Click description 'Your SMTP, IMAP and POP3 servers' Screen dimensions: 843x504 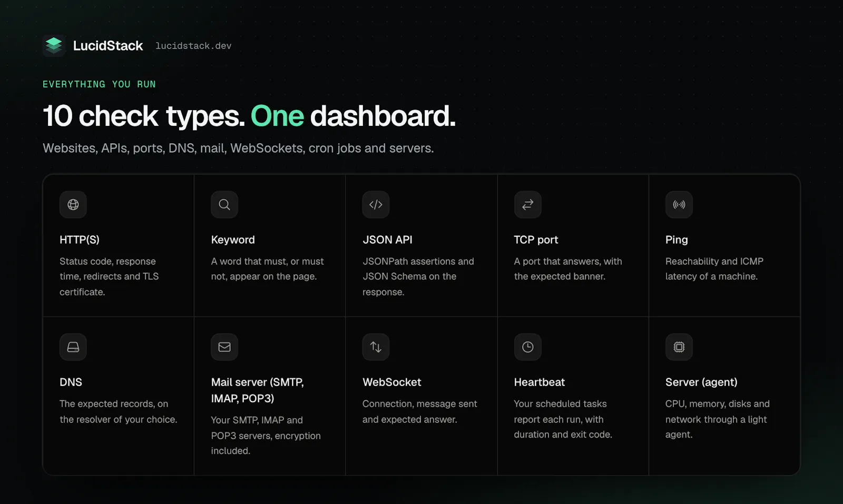coord(266,436)
